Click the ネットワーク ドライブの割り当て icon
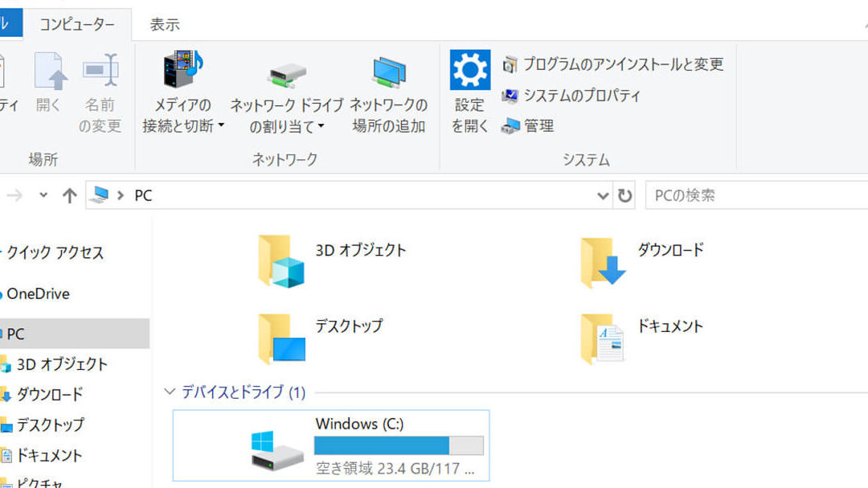868x488 pixels. (x=287, y=74)
